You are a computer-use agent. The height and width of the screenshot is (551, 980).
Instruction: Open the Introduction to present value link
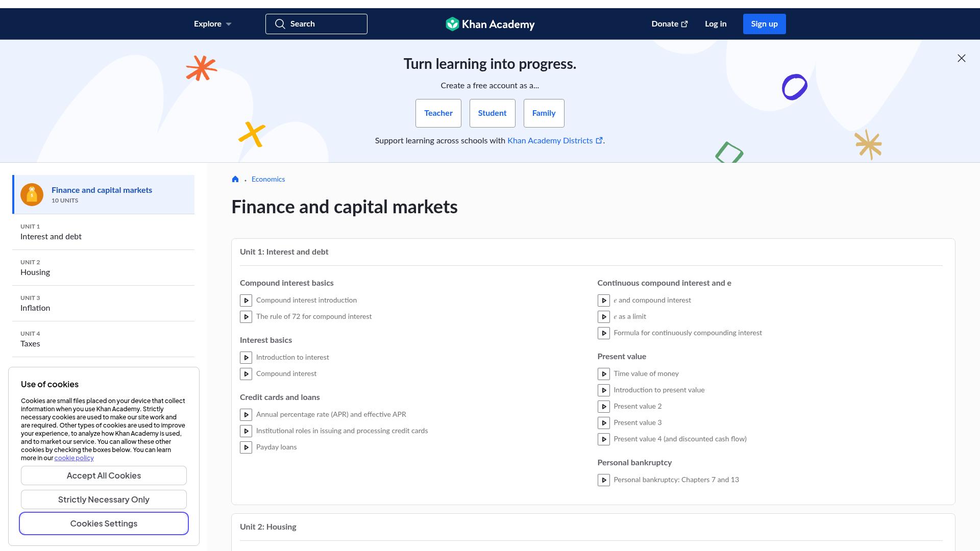tap(659, 390)
